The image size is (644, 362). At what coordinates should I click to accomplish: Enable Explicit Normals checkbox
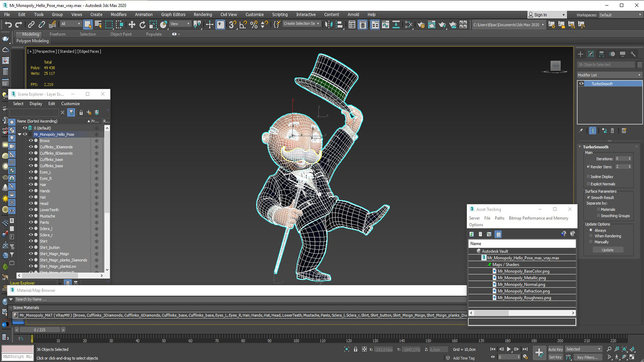pos(588,184)
